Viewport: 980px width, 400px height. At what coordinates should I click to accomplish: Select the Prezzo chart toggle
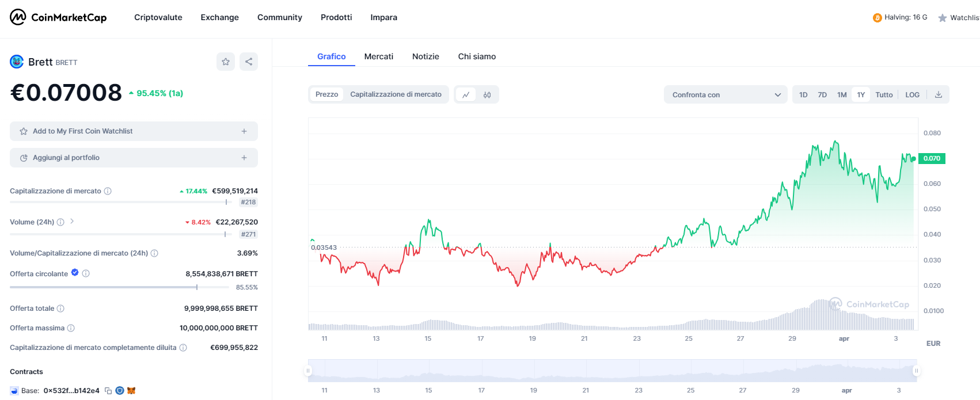tap(326, 94)
